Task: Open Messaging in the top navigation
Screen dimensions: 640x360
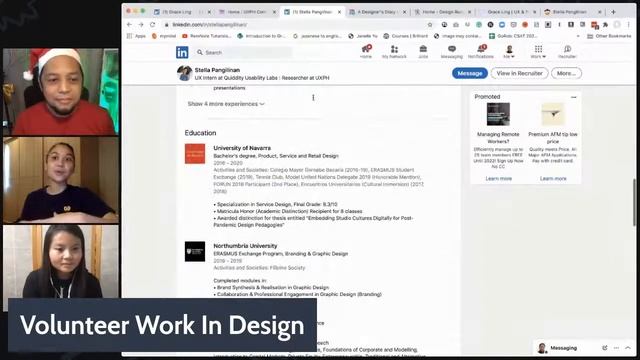Action: pyautogui.click(x=451, y=51)
